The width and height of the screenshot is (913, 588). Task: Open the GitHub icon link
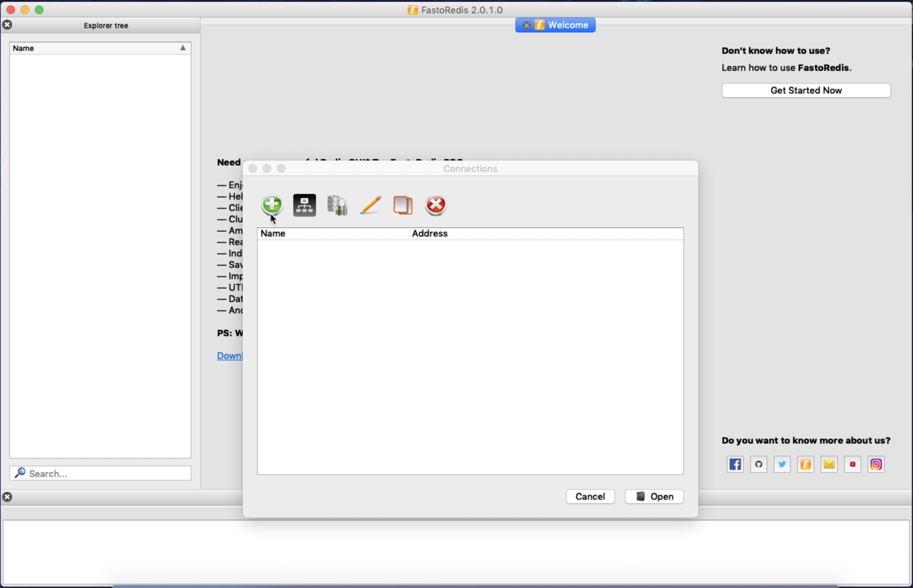pyautogui.click(x=759, y=464)
